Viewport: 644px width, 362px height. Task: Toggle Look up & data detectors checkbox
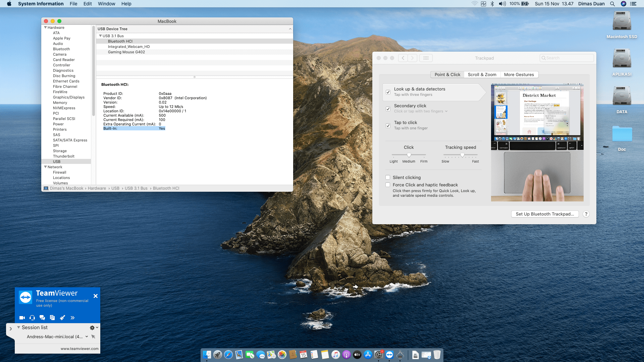point(388,92)
